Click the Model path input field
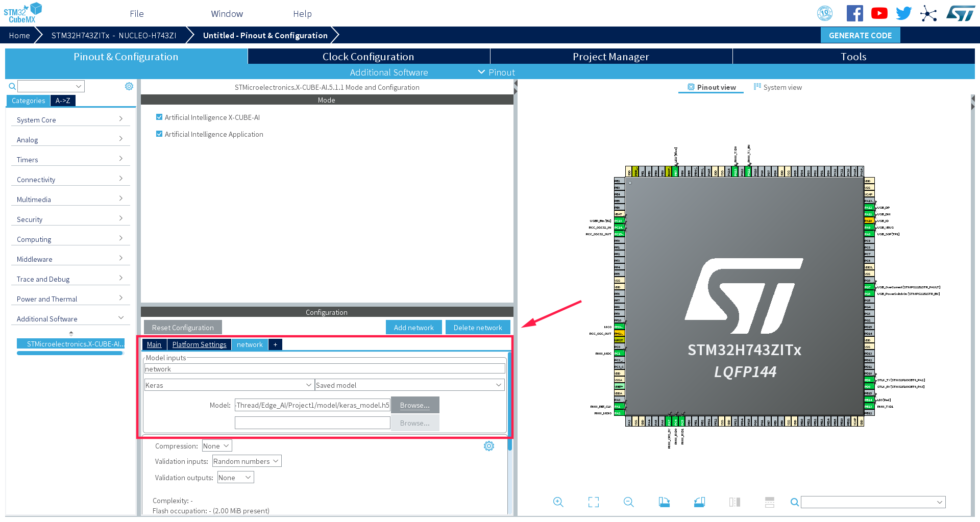 tap(312, 405)
